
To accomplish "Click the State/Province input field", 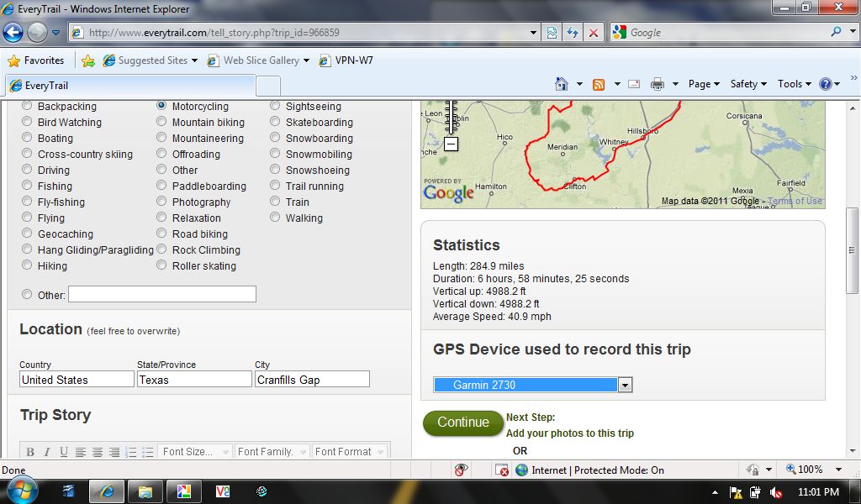I will (x=194, y=380).
